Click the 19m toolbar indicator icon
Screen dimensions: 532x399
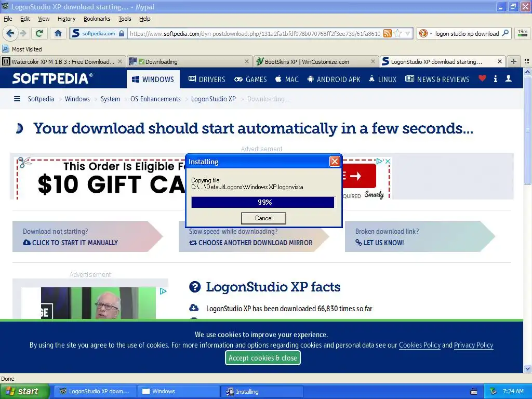pos(523,33)
